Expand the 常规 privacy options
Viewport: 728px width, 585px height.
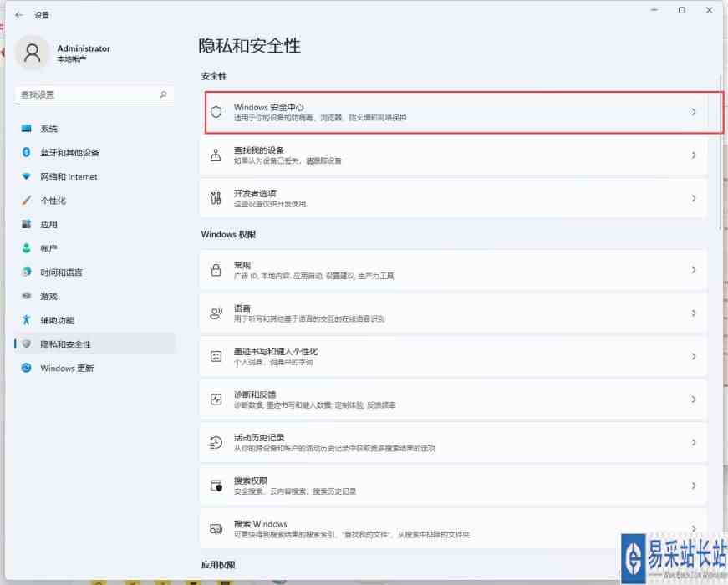tap(694, 269)
